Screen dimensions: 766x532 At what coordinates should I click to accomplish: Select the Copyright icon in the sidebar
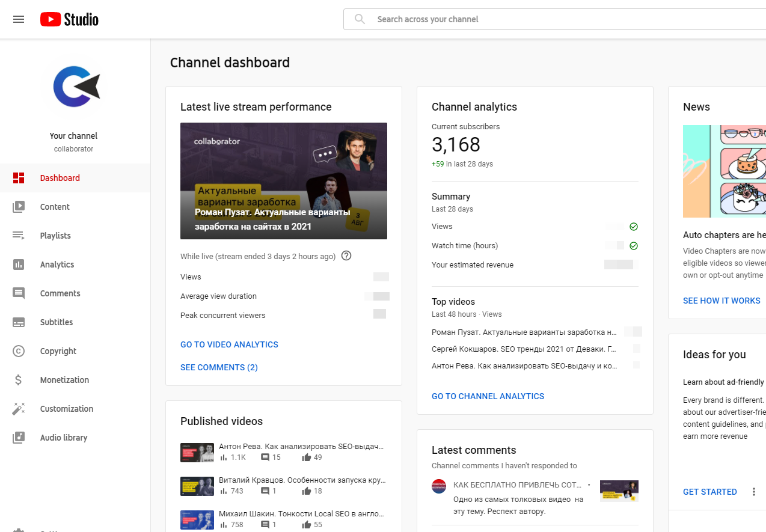tap(19, 351)
